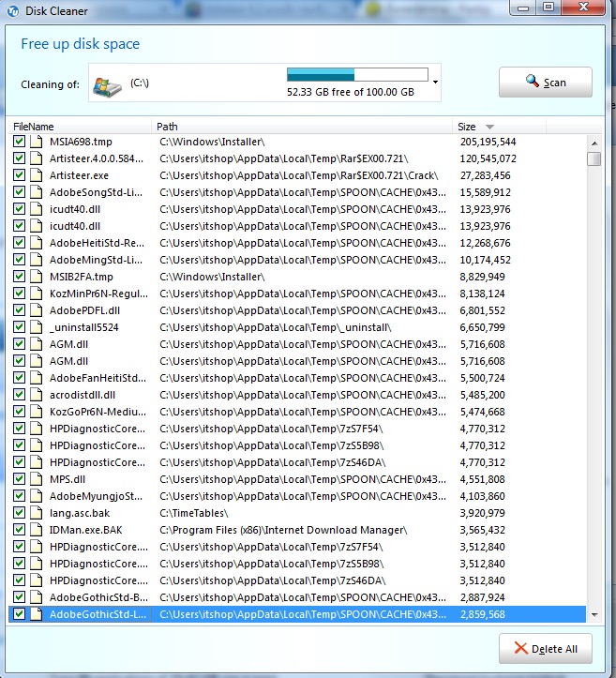Select size value 2,887,924
Viewport: 616px width, 678px height.
[x=483, y=597]
